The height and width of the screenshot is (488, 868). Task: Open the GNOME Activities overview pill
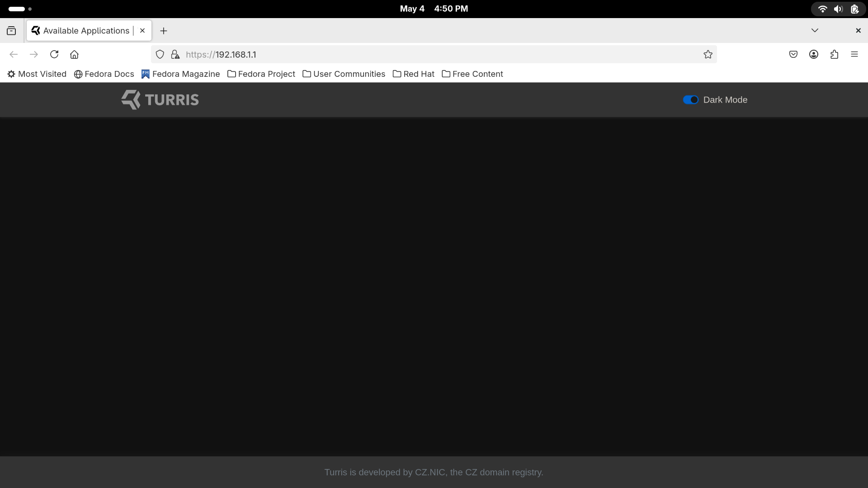(x=20, y=9)
